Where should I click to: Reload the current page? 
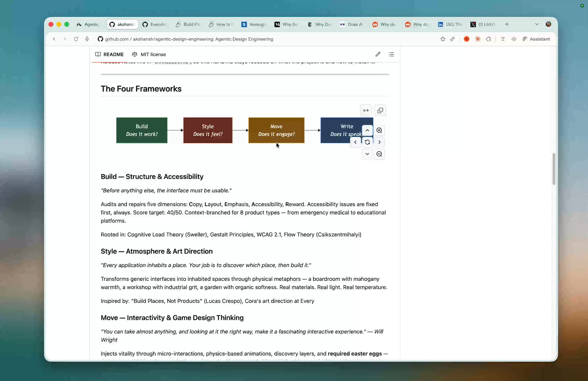click(76, 39)
